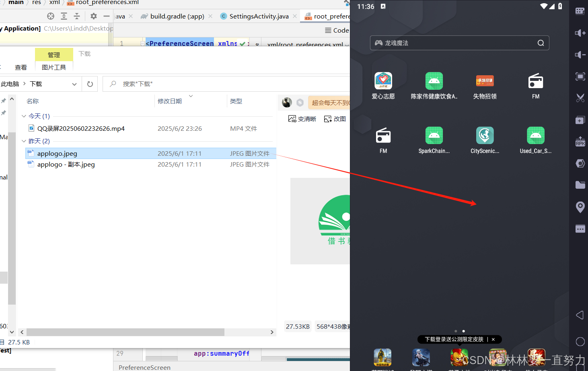The image size is (588, 371).
Task: Click the sort arrow above 修改日期 column
Action: coord(191,96)
